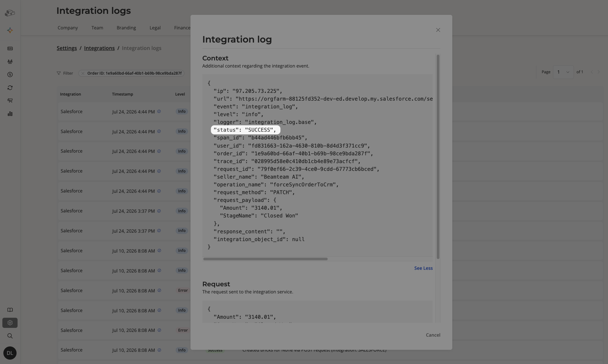Open the shopping cart sidebar icon
This screenshot has width=608, height=364.
pos(10,101)
